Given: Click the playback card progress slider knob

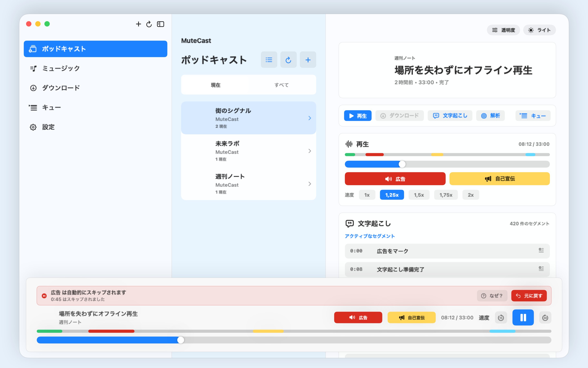Looking at the screenshot, I should pyautogui.click(x=402, y=164).
